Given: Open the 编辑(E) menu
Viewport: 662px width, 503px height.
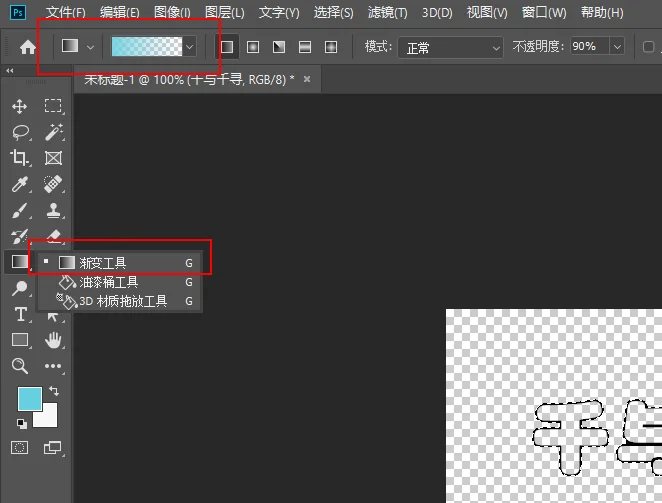Looking at the screenshot, I should (x=119, y=12).
